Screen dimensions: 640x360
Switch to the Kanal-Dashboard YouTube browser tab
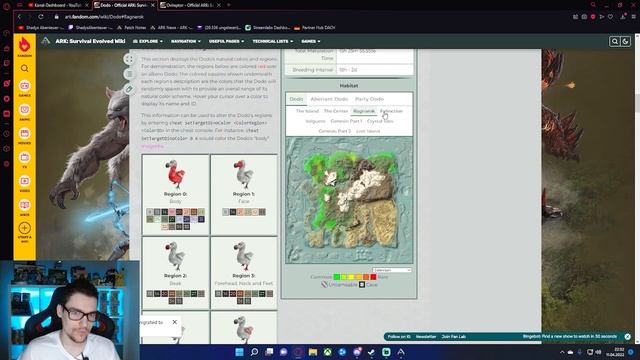pos(58,5)
